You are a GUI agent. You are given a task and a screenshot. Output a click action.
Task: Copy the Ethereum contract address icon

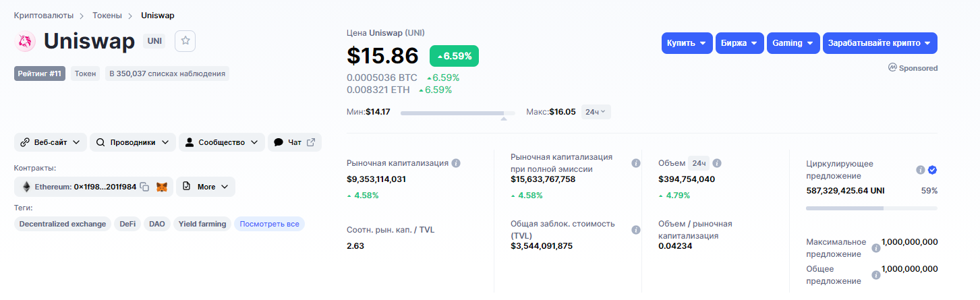pos(144,187)
